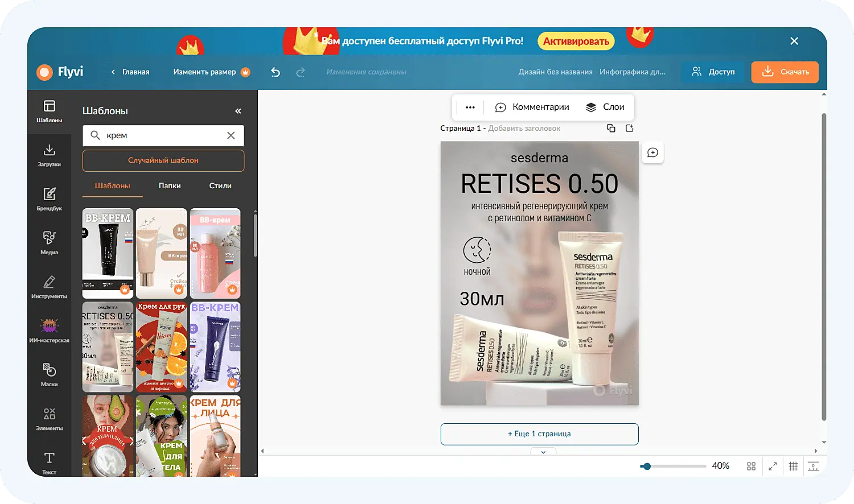Switch to the Стили tab

coord(220,186)
